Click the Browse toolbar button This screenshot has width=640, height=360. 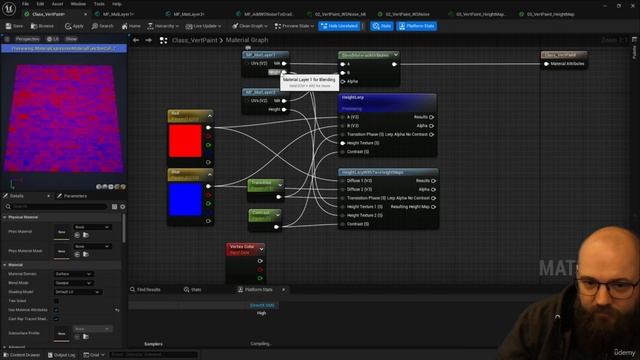point(42,26)
